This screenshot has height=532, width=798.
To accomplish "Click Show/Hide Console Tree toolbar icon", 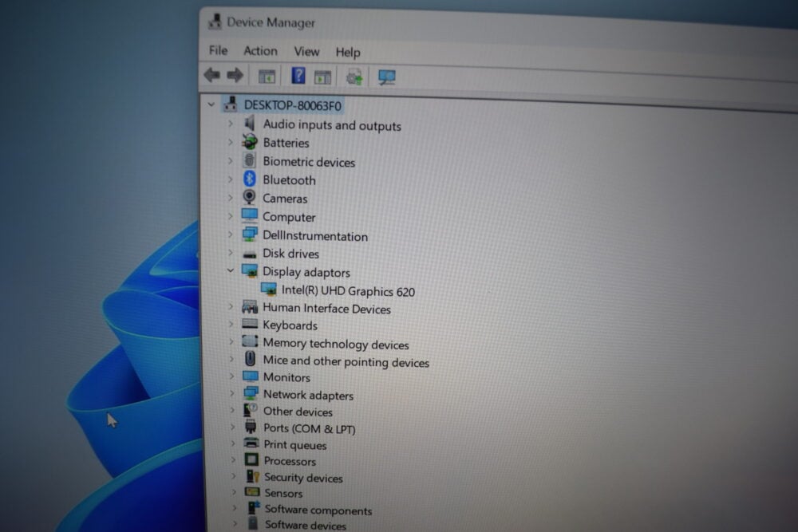I will (267, 77).
